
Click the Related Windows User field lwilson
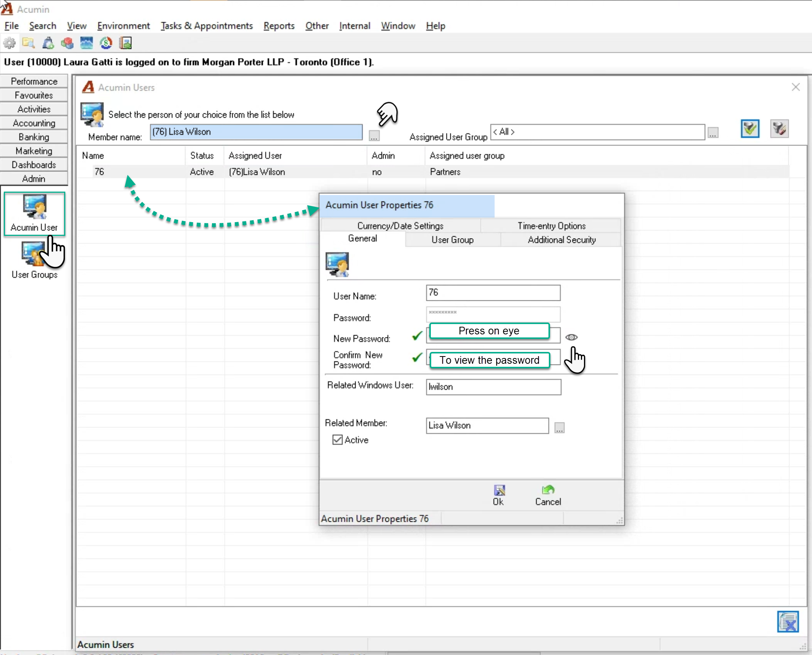(493, 387)
